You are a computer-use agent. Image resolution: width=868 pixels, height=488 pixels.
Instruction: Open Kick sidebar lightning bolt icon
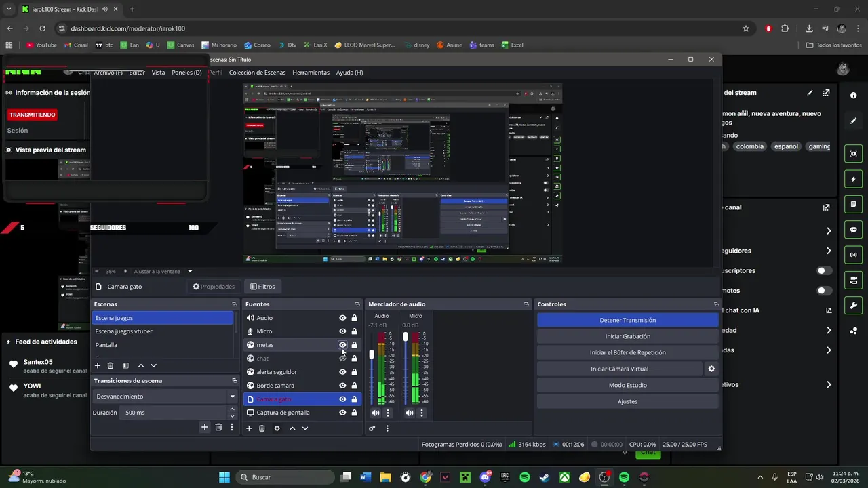pyautogui.click(x=853, y=179)
